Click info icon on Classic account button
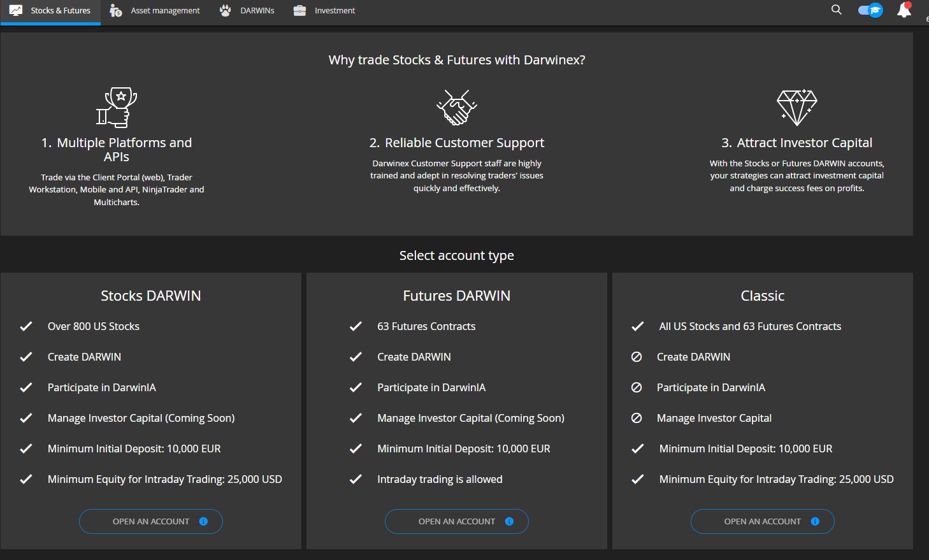 [x=815, y=521]
